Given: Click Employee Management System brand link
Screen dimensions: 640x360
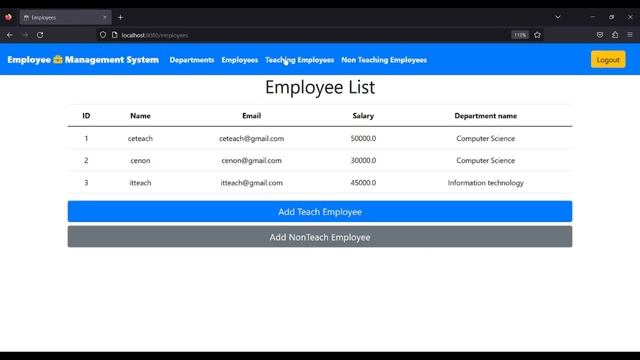Looking at the screenshot, I should point(83,60).
